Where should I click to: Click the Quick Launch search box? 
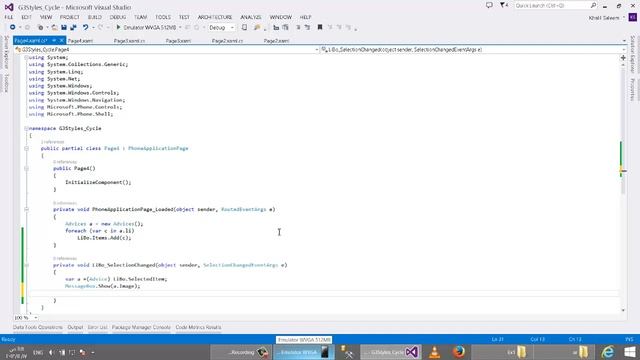click(555, 6)
